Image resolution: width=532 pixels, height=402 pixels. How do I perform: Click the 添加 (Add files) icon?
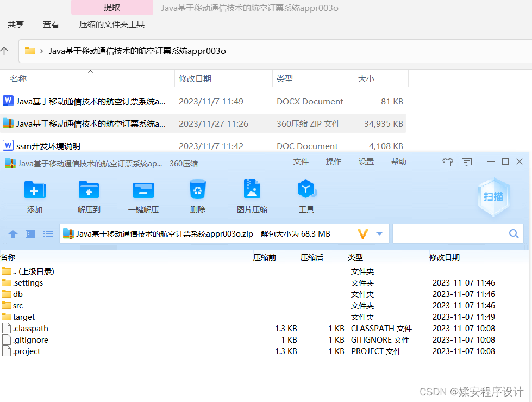pyautogui.click(x=34, y=196)
